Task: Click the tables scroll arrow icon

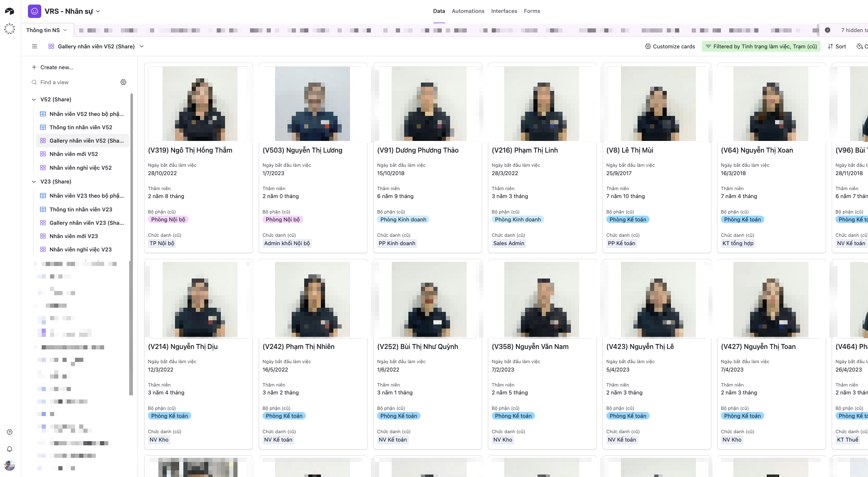Action: pyautogui.click(x=828, y=30)
